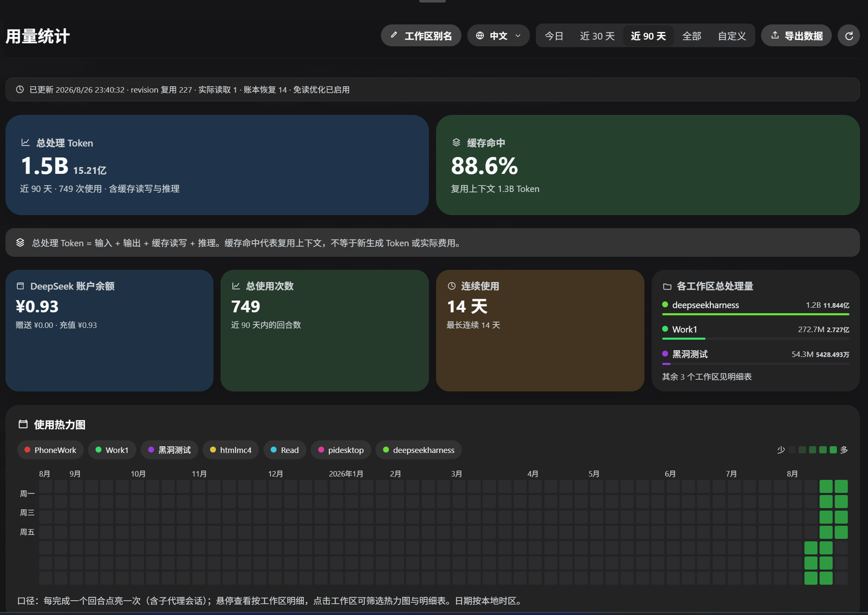Click 最长连续 14 天 text

(473, 325)
